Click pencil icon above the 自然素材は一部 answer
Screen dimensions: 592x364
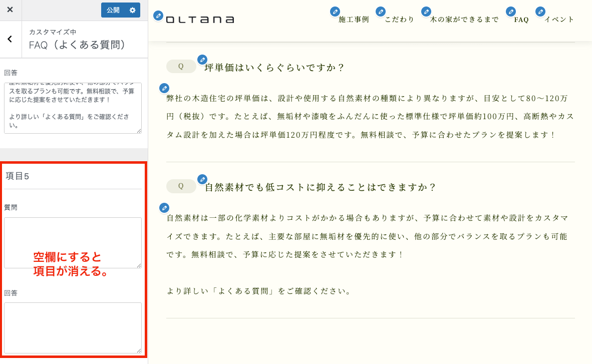[164, 208]
